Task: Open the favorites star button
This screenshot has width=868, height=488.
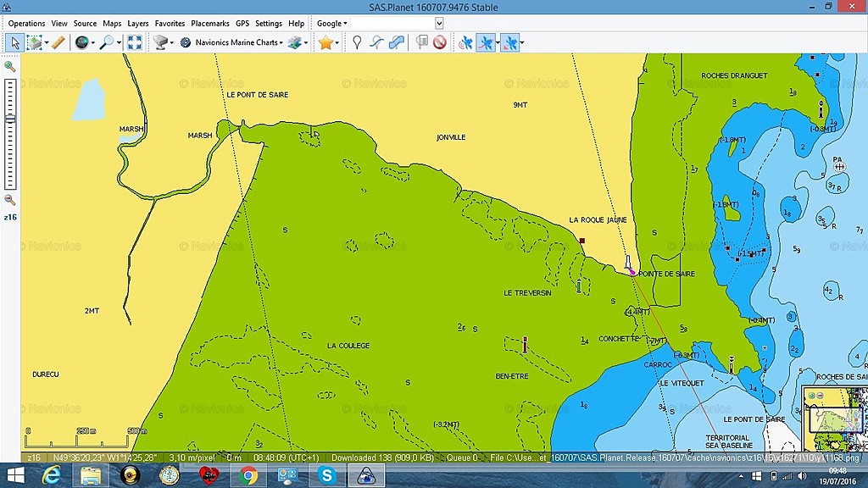Action: 325,42
